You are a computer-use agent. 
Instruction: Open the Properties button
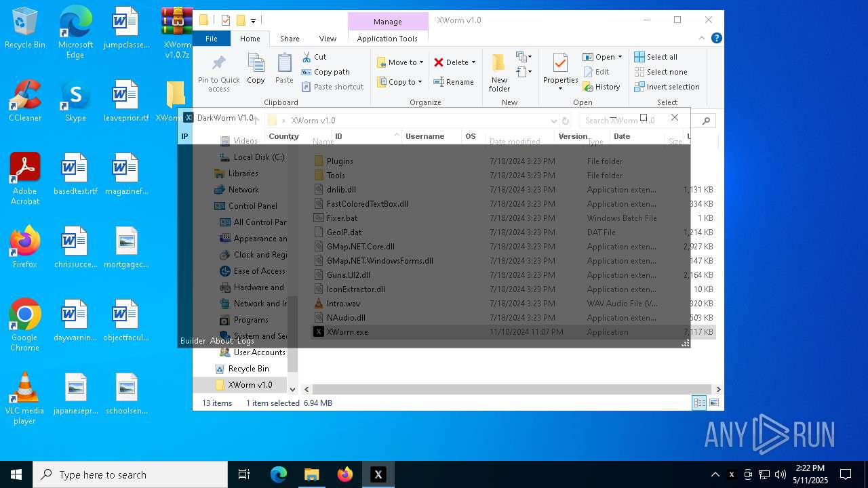[560, 72]
